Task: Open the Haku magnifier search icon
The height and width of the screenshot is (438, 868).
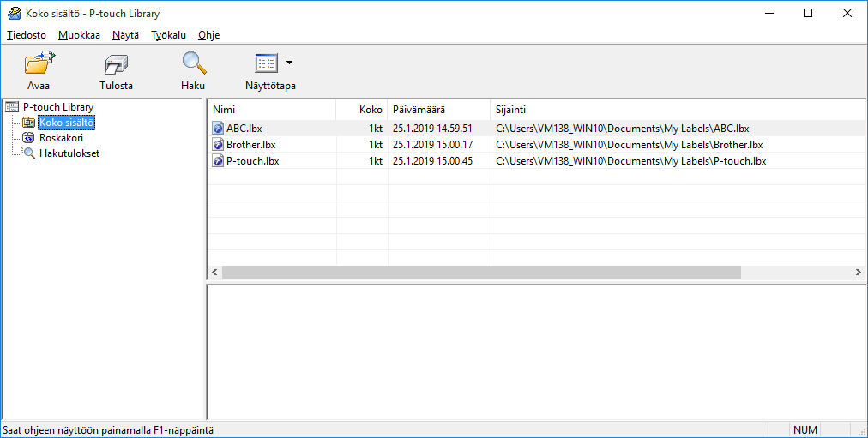Action: (195, 63)
